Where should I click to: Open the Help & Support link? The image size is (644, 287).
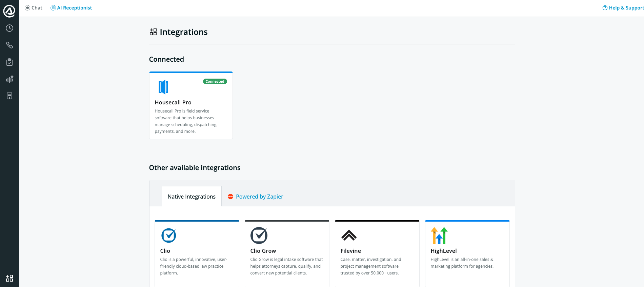tap(623, 8)
